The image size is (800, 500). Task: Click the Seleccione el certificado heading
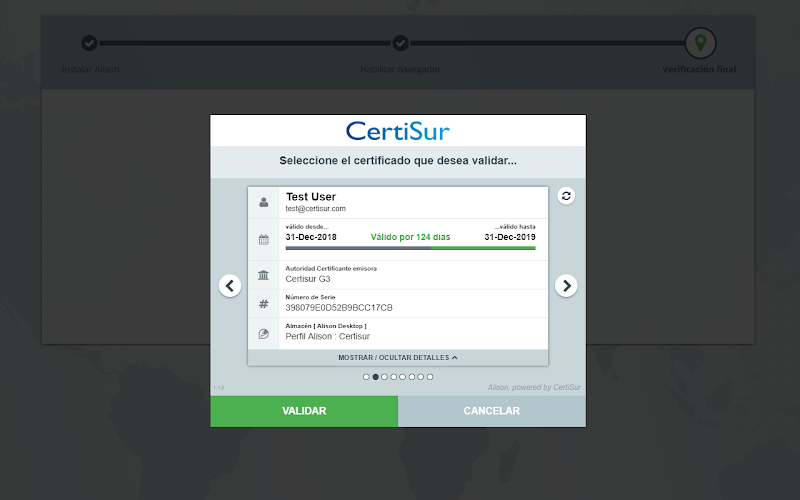click(x=398, y=161)
